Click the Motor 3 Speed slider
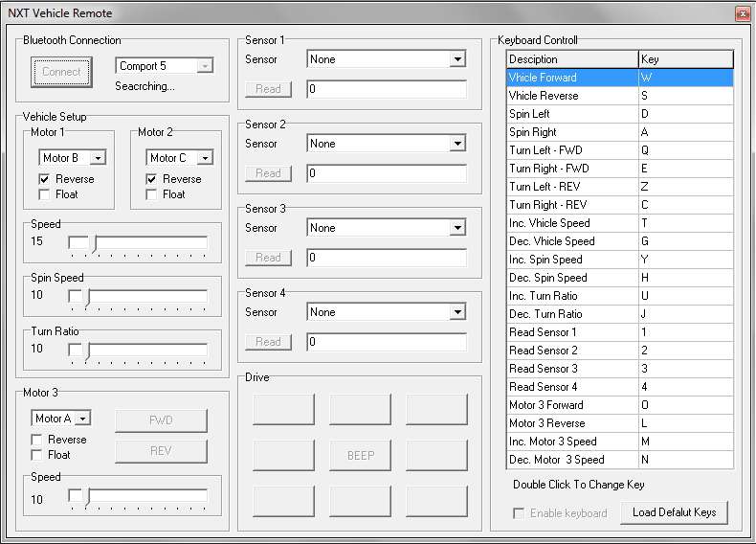The width and height of the screenshot is (756, 544). (138, 498)
